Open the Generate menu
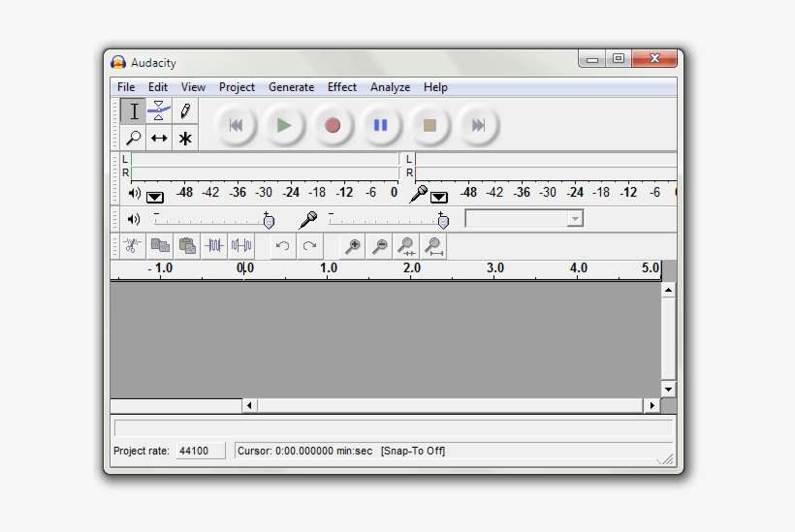 point(292,87)
